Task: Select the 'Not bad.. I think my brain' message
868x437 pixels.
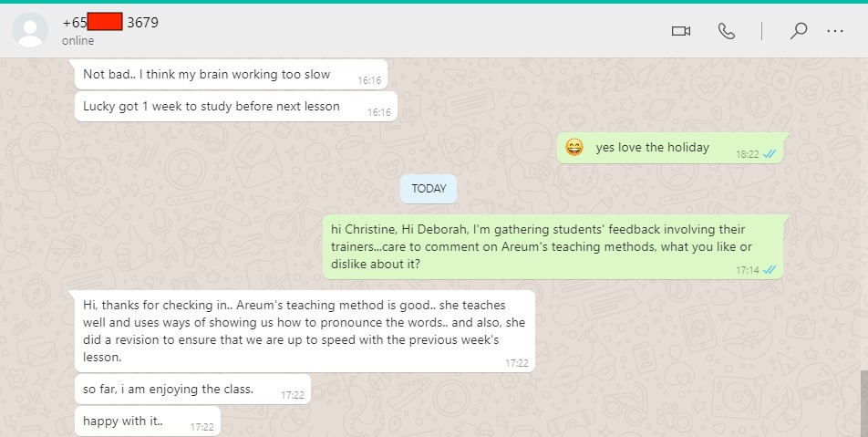Action: point(231,75)
